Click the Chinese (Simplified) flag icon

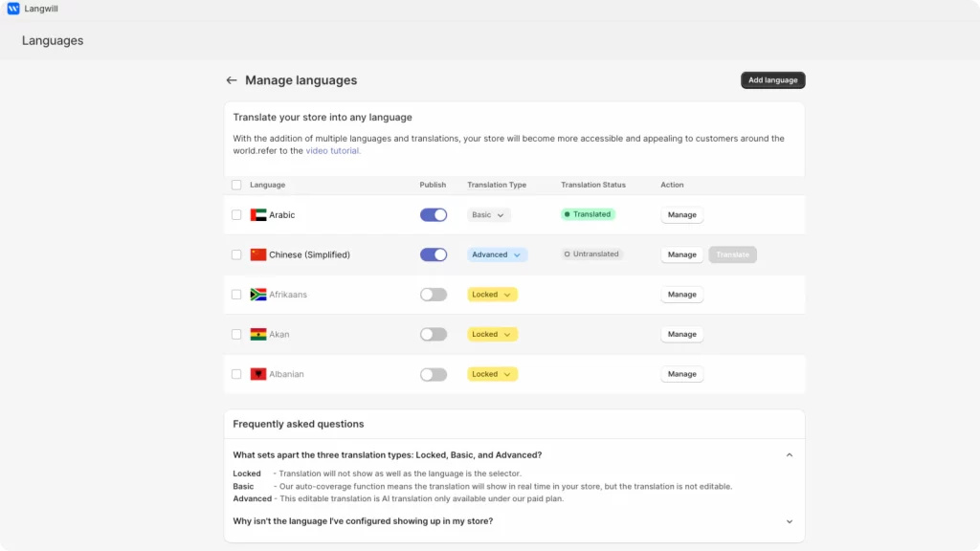(257, 254)
